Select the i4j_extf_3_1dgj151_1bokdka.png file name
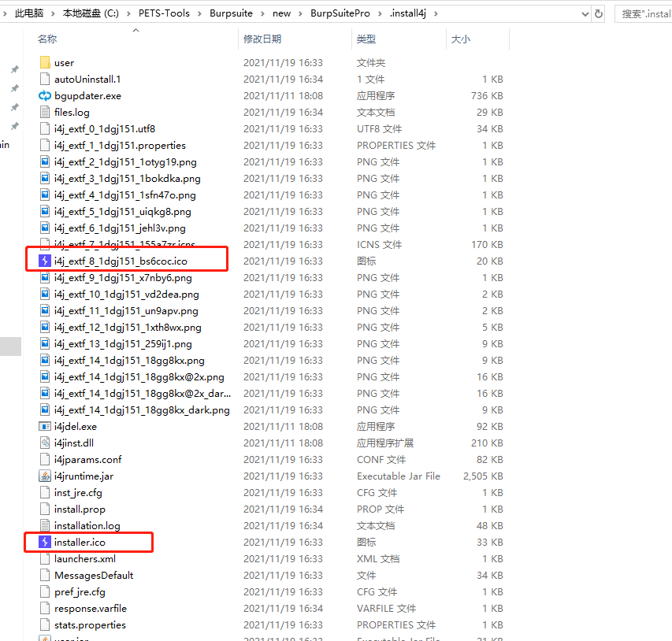Screen dimensions: 672x641 (x=128, y=179)
